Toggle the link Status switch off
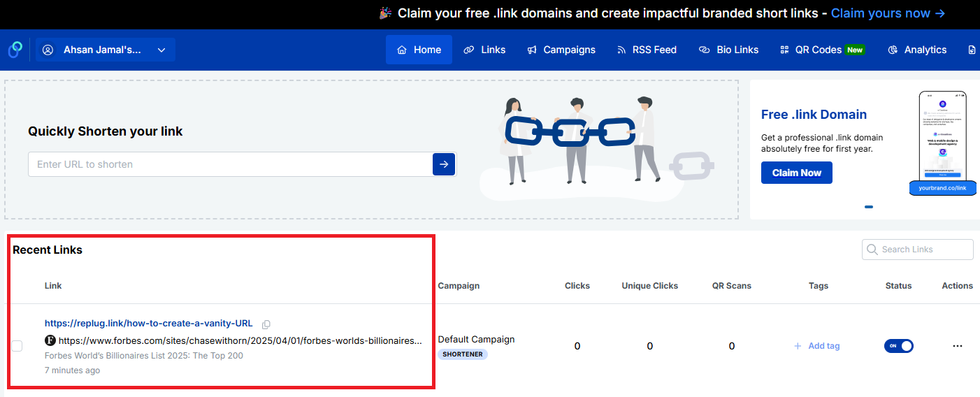This screenshot has height=397, width=980. [x=899, y=346]
